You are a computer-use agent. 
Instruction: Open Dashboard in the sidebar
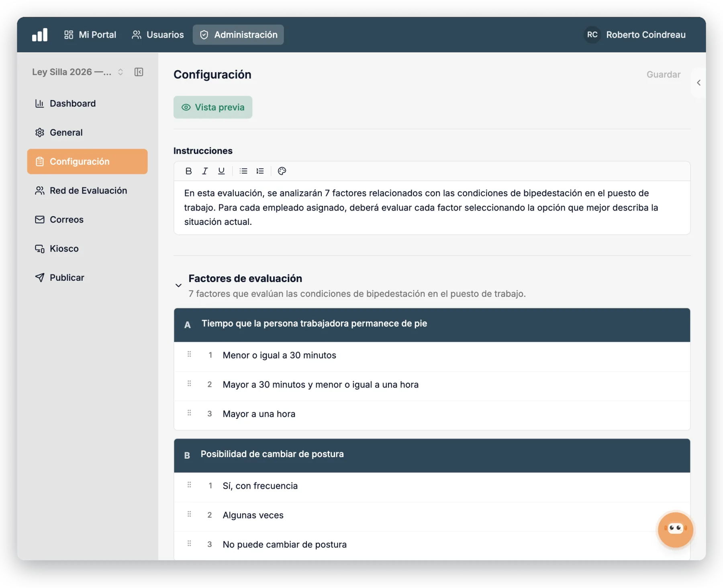pos(88,104)
